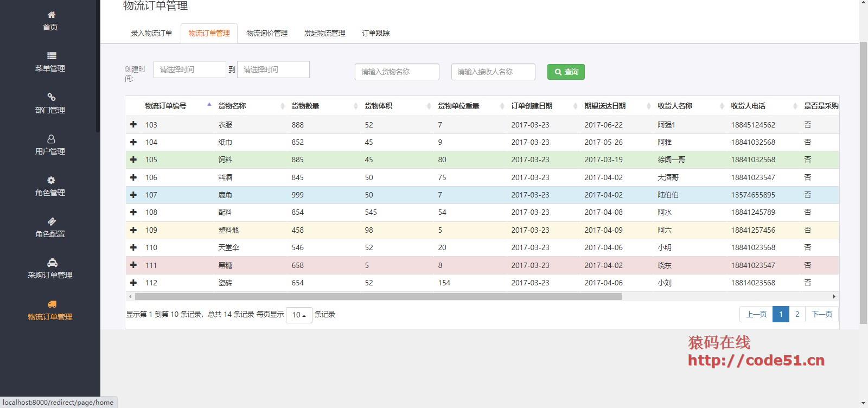Screen dimensions: 868x408
Task: Open menu management list icon
Action: 51,55
